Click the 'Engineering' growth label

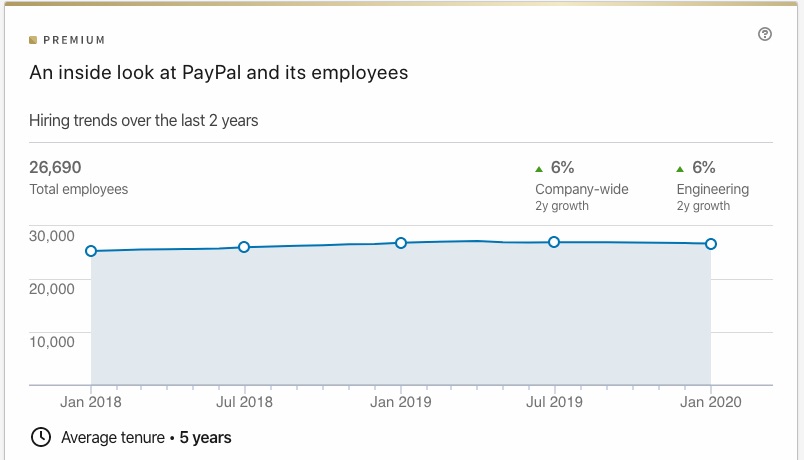point(713,189)
